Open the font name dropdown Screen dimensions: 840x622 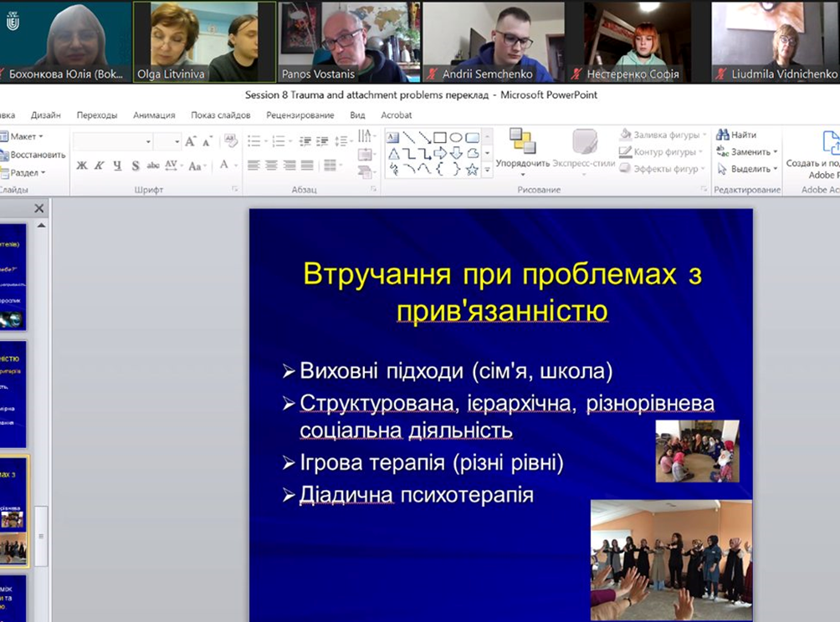pyautogui.click(x=148, y=142)
